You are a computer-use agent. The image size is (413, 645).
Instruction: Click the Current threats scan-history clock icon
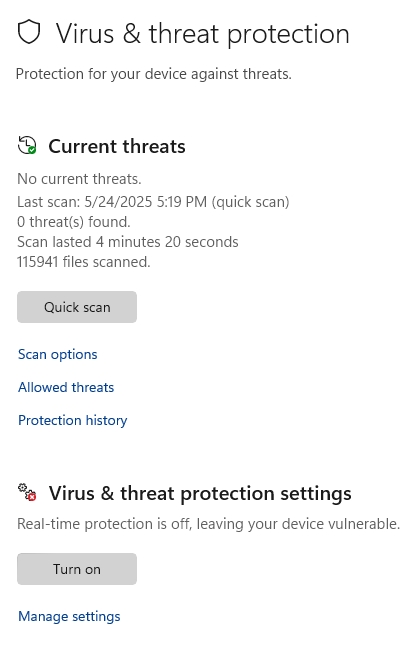[27, 146]
